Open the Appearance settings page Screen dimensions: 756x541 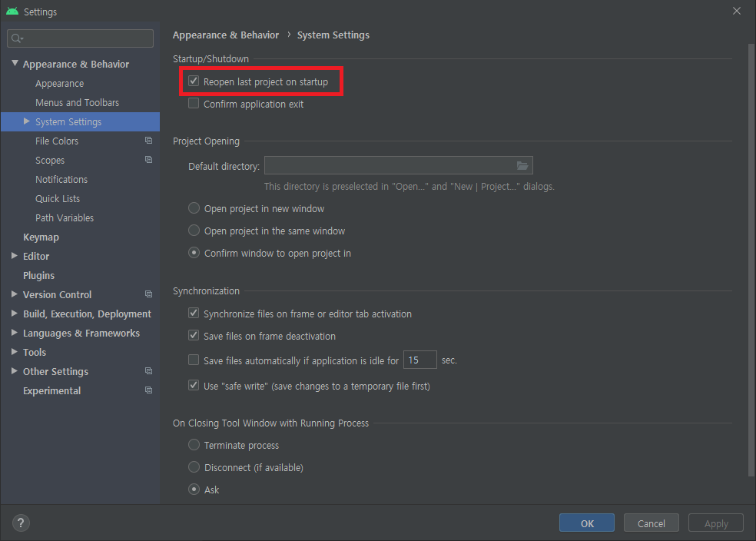59,84
